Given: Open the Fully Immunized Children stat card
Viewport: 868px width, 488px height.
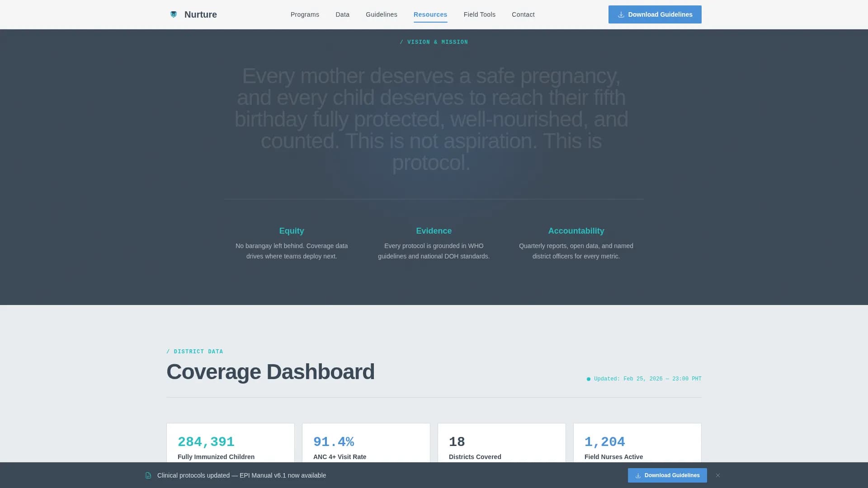Looking at the screenshot, I should point(231,443).
